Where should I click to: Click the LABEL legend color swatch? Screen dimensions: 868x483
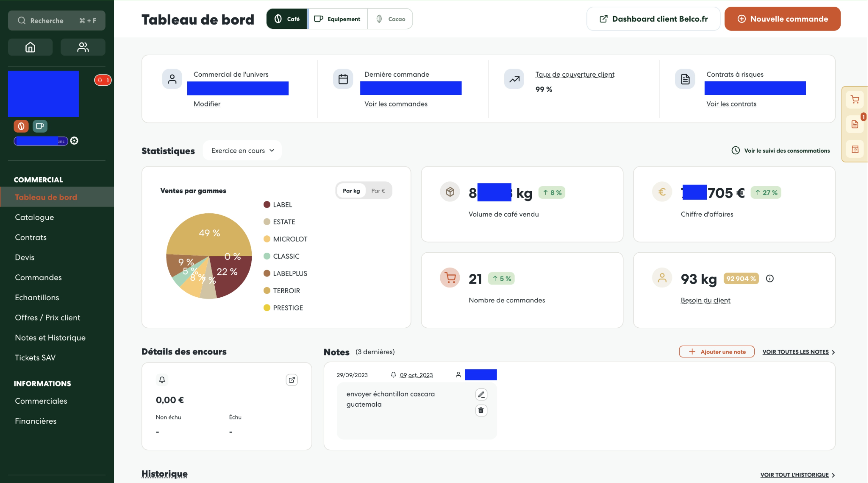[267, 205]
